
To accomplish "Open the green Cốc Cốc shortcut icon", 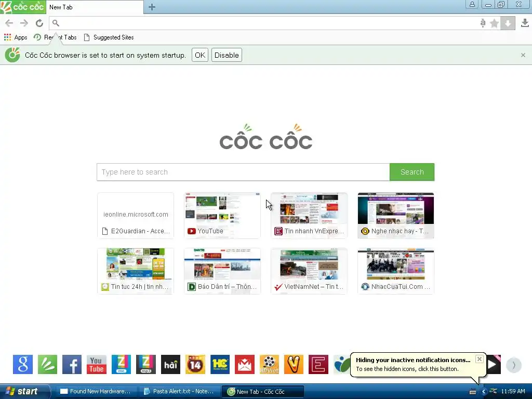I will coord(47,364).
